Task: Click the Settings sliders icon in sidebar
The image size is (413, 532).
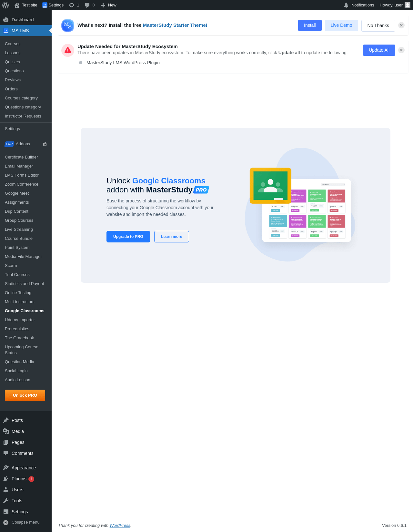Action: [6, 512]
